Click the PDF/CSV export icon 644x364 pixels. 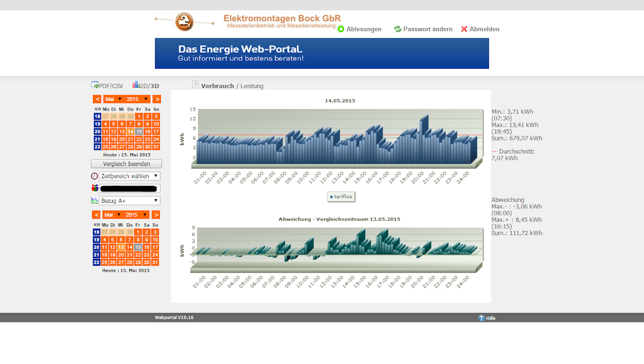click(x=95, y=85)
